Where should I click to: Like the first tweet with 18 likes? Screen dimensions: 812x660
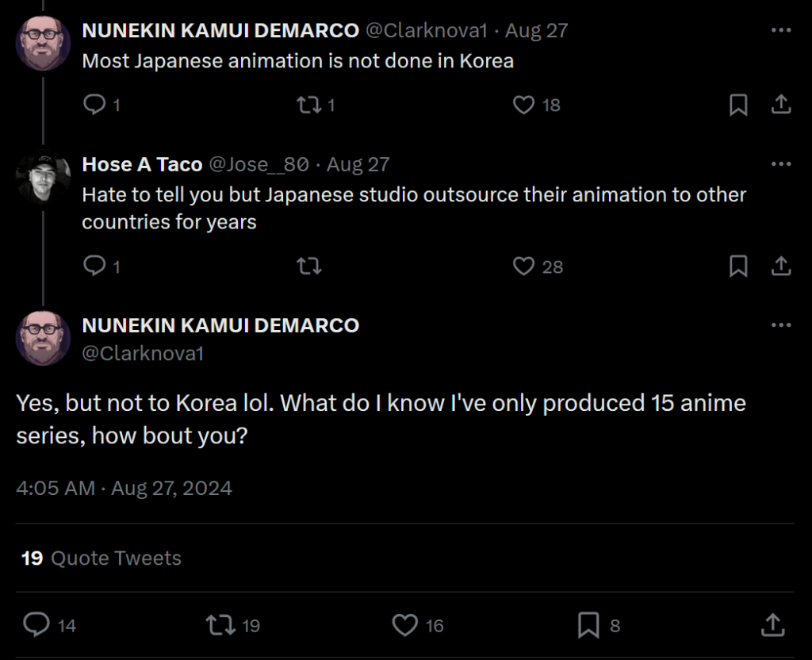coord(523,105)
